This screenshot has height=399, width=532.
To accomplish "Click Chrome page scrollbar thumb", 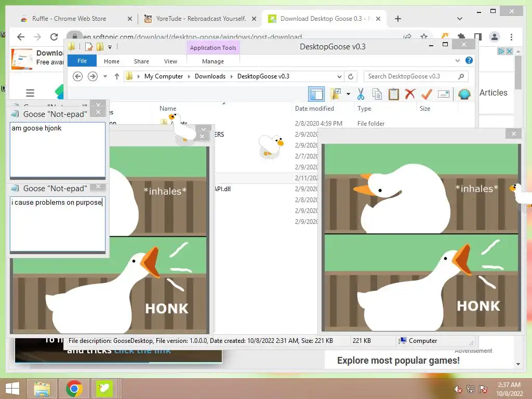I will point(518,72).
